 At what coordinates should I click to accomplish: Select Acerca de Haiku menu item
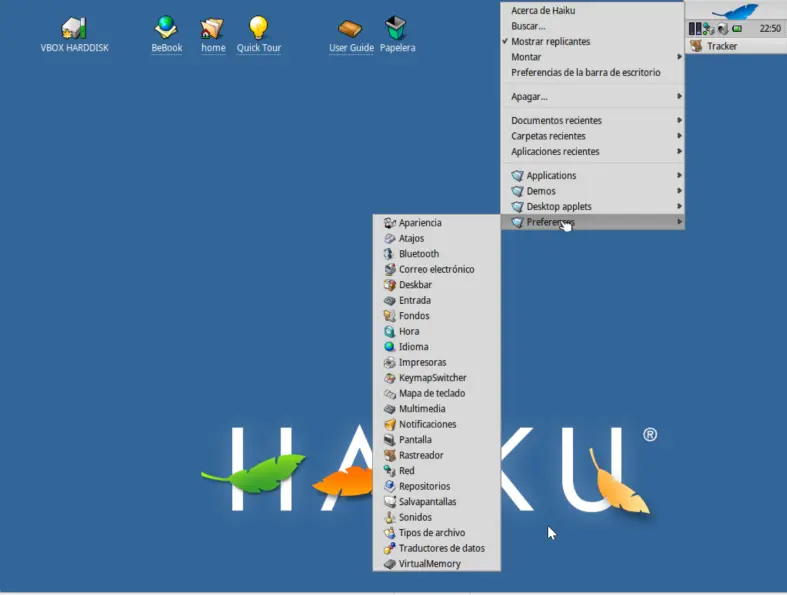point(593,11)
